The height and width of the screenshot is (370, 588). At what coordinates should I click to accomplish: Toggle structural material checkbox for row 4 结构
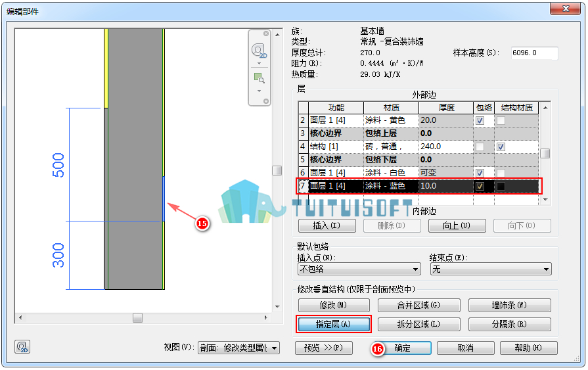coord(501,147)
